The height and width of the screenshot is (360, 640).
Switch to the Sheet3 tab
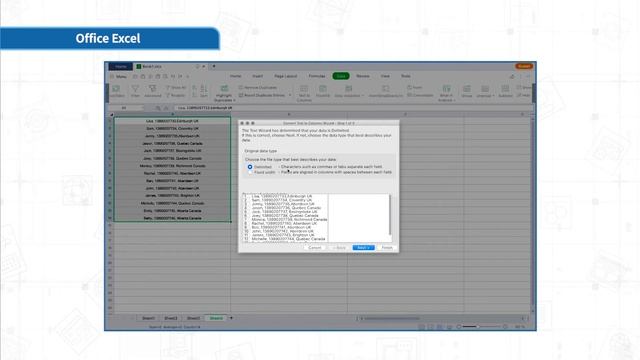[x=193, y=318]
